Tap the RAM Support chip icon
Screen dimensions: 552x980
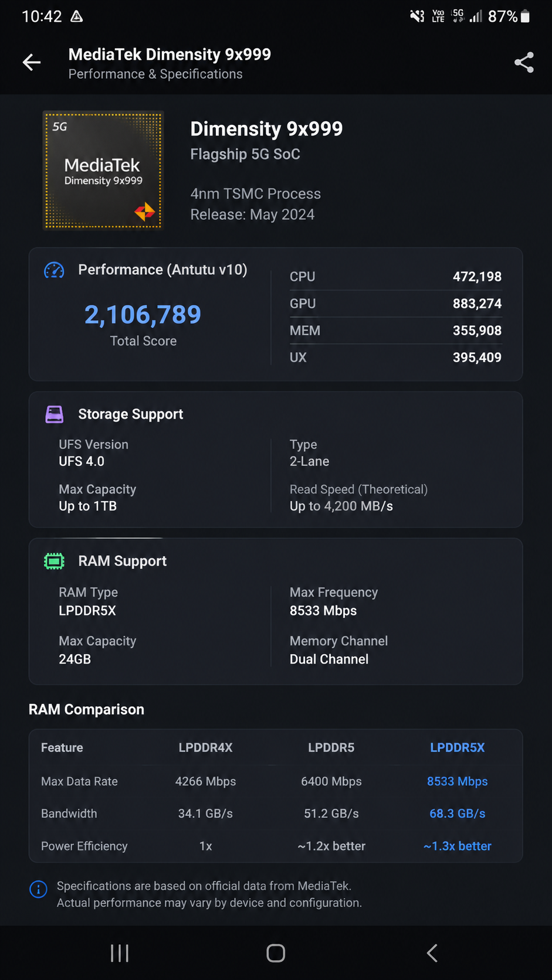point(54,561)
